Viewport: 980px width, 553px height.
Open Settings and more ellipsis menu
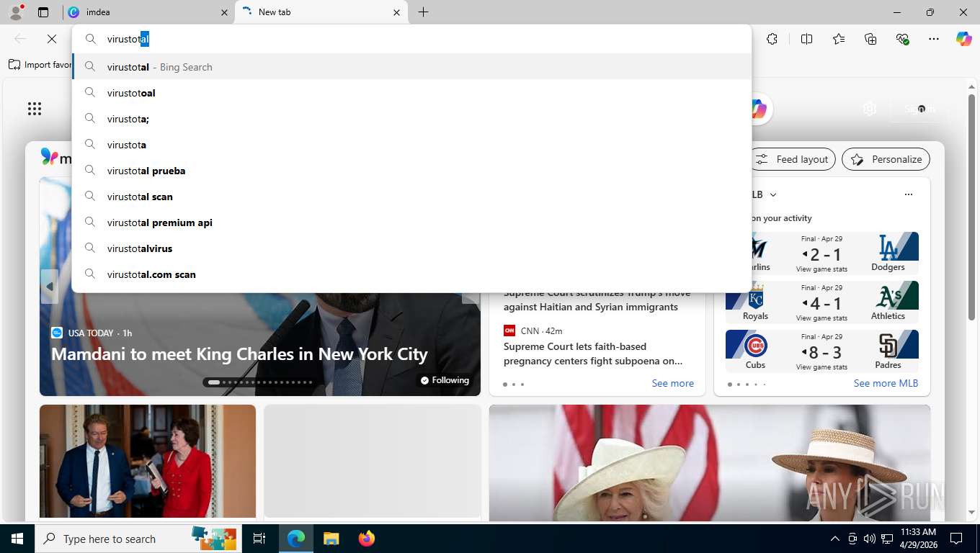pyautogui.click(x=934, y=39)
